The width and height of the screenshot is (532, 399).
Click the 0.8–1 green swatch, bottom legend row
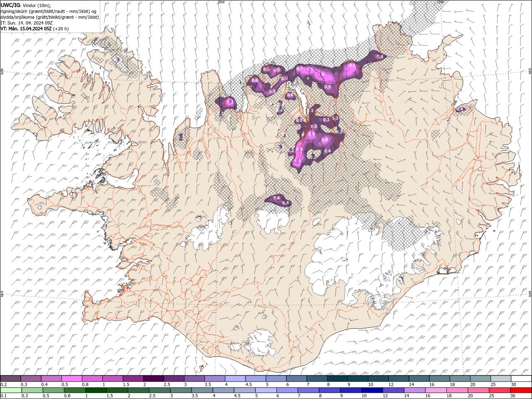pos(74,390)
